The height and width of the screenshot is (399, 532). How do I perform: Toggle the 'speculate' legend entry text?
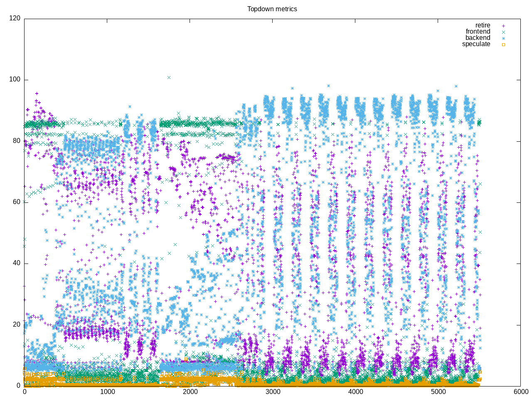pos(476,44)
